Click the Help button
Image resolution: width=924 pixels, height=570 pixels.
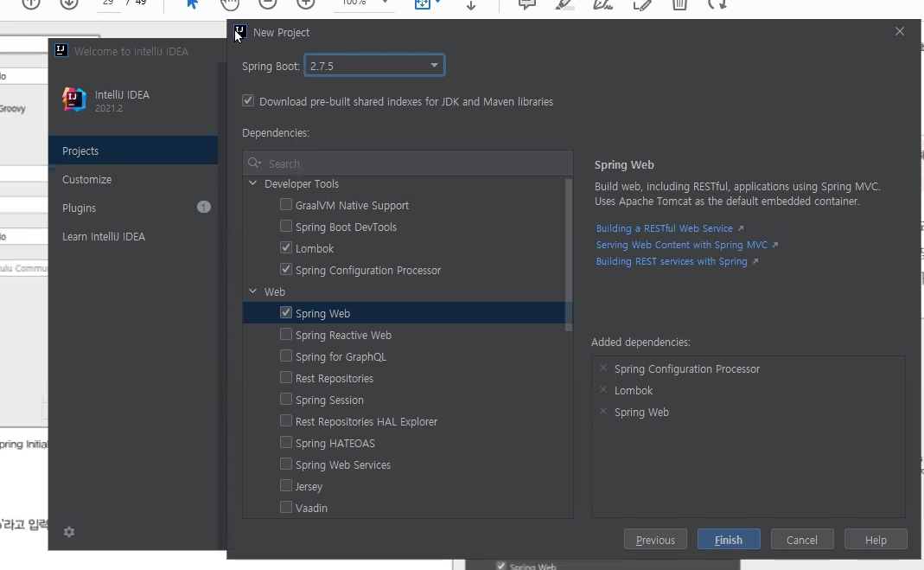click(875, 540)
